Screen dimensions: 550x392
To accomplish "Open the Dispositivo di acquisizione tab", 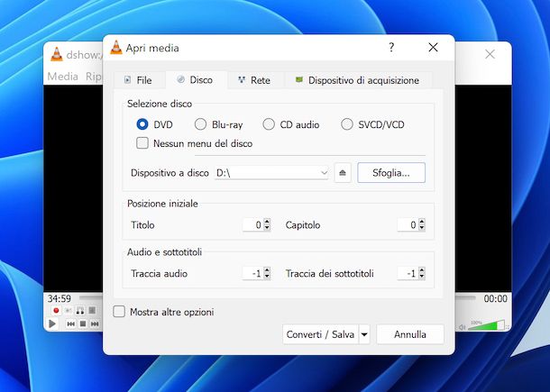I will click(x=358, y=80).
